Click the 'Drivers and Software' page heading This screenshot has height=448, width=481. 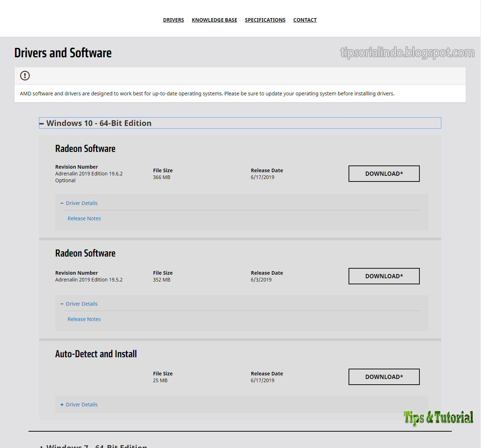click(x=63, y=53)
